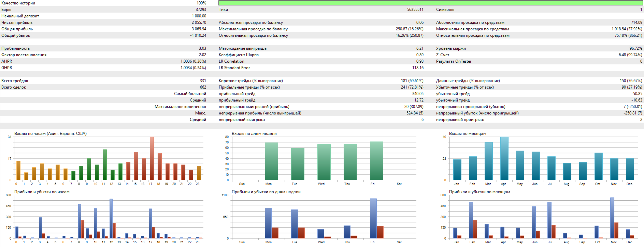Select the Всего трейдов value 331
Screen dimensions: 644x247
[203, 81]
